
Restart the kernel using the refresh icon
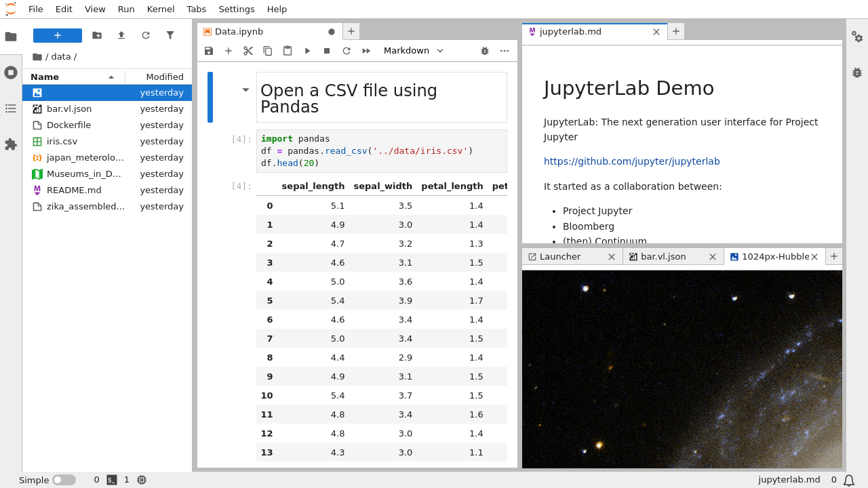tap(346, 50)
